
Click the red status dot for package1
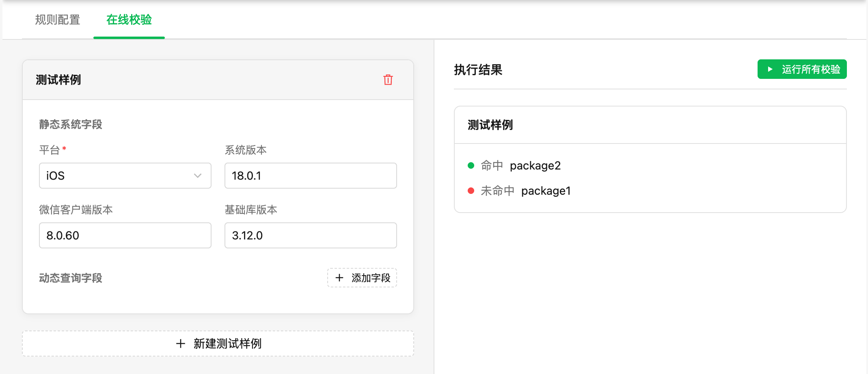(x=471, y=191)
